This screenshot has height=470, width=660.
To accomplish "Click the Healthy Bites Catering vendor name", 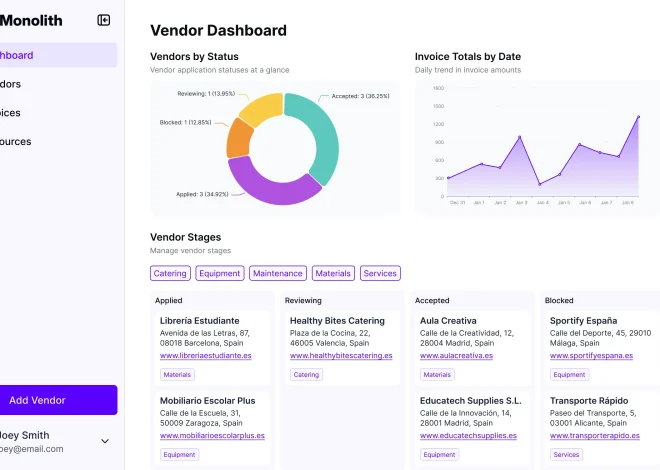I will 337,321.
